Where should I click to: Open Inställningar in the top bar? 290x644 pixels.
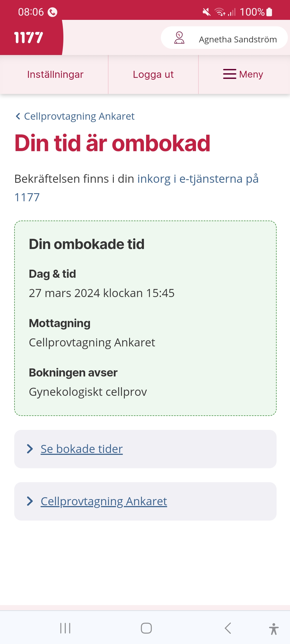(55, 74)
